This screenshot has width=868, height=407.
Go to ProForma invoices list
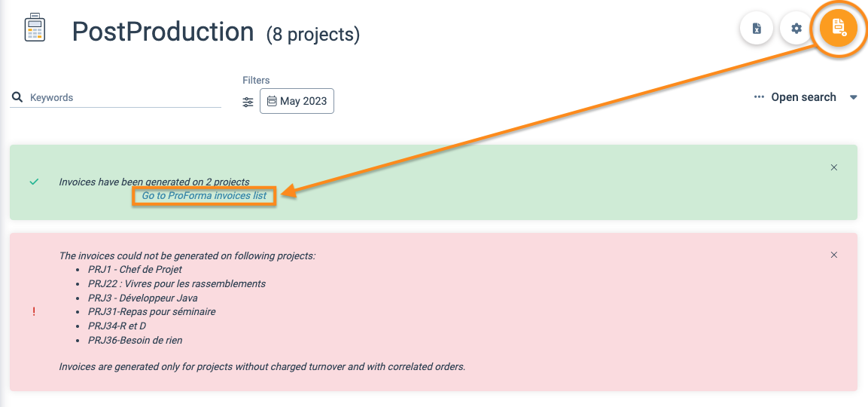coord(204,196)
